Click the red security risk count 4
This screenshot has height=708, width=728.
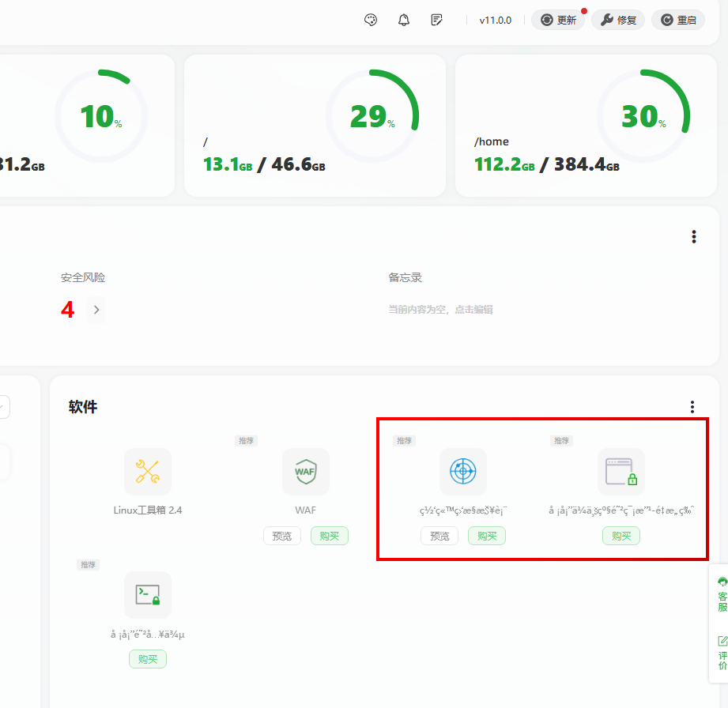tap(68, 310)
